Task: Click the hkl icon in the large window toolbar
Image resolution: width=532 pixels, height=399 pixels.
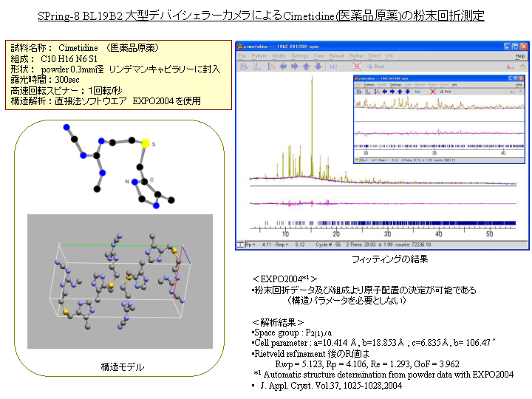Action: [333, 66]
